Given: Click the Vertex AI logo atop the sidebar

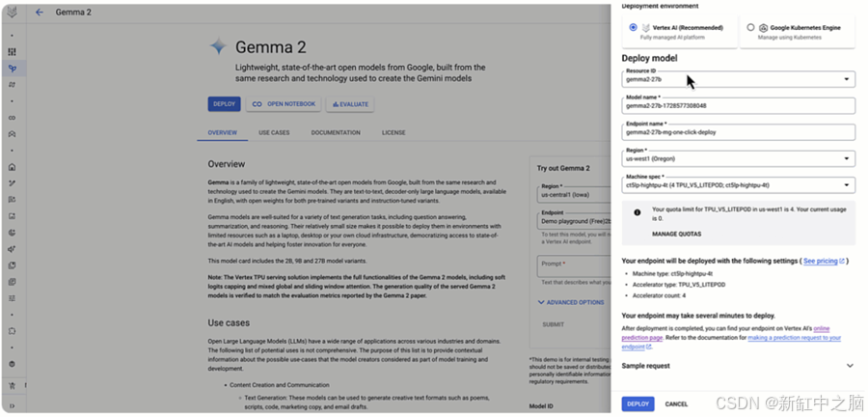Looking at the screenshot, I should click(x=13, y=13).
